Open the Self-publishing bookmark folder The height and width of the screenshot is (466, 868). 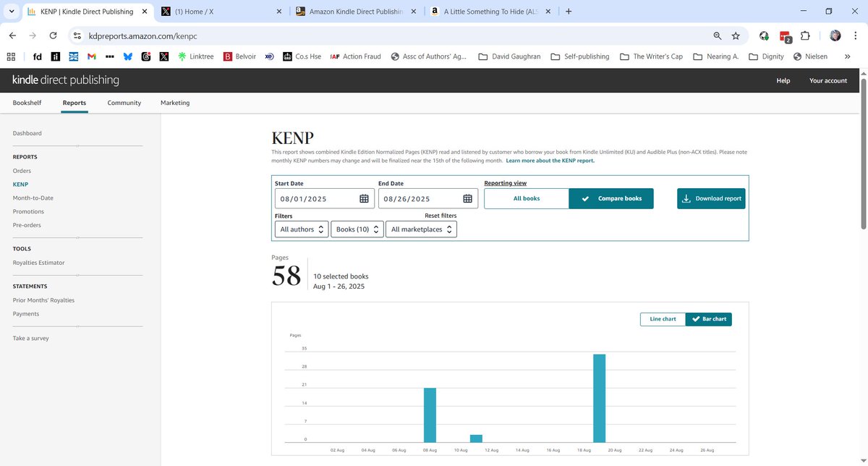(579, 56)
